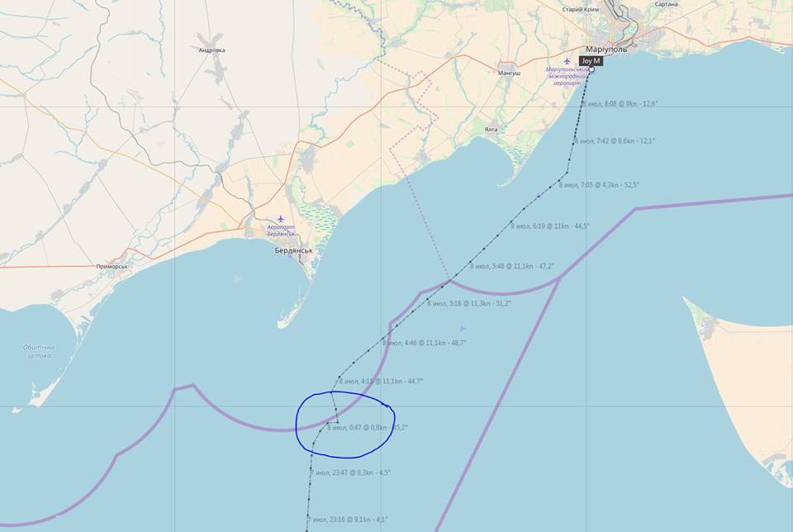
Task: Click the Berdyansk airport plane icon
Action: point(281,219)
